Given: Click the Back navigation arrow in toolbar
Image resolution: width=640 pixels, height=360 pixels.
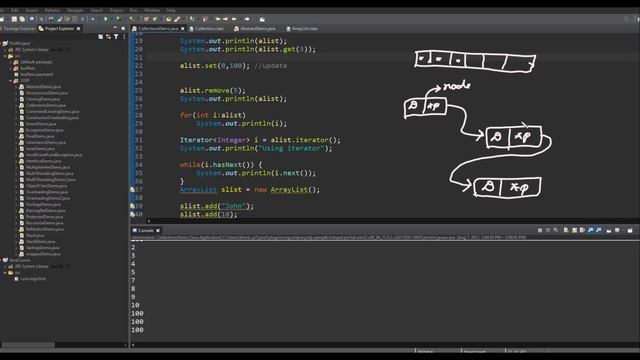Looking at the screenshot, I should (234, 19).
